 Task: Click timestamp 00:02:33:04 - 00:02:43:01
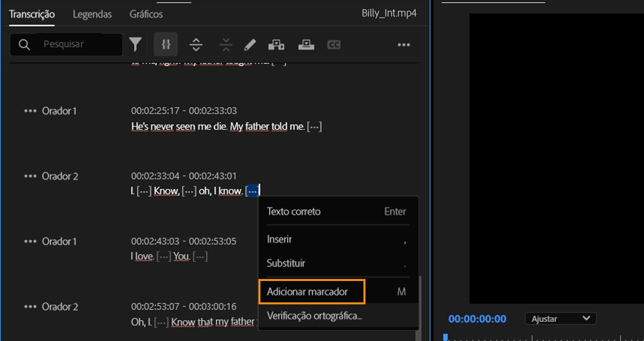[184, 176]
